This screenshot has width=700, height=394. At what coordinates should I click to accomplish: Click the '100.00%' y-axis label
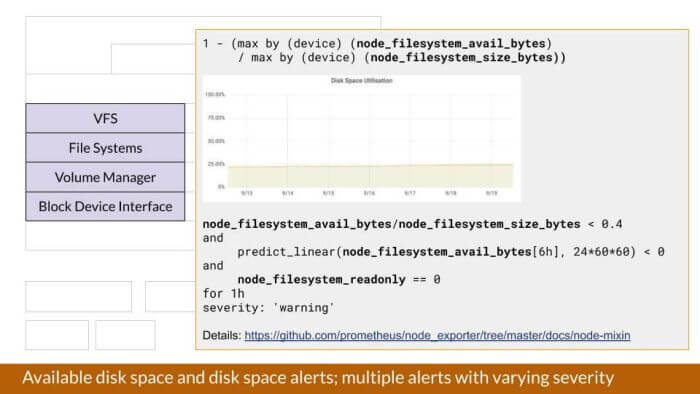[215, 95]
